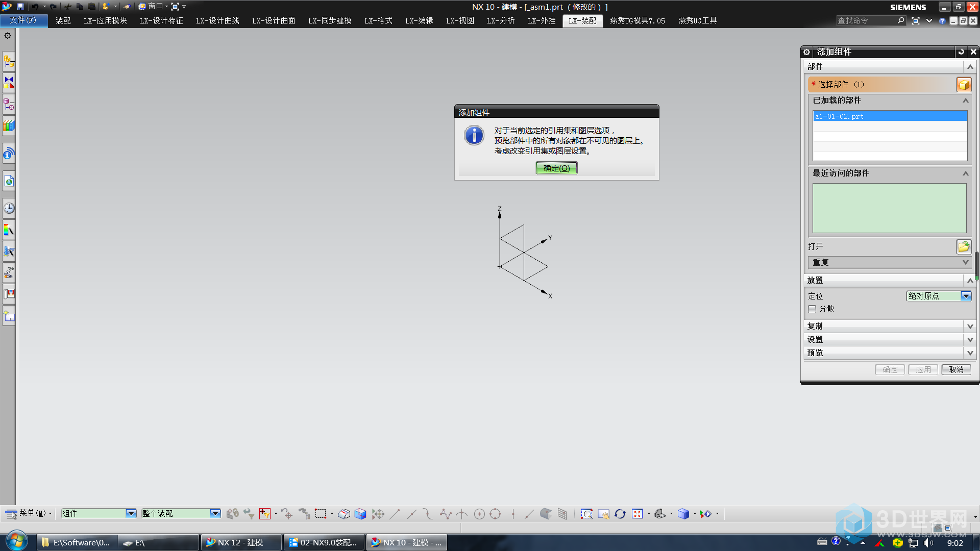
Task: Click the rotate view icon in bottom toolbar
Action: coord(620,514)
